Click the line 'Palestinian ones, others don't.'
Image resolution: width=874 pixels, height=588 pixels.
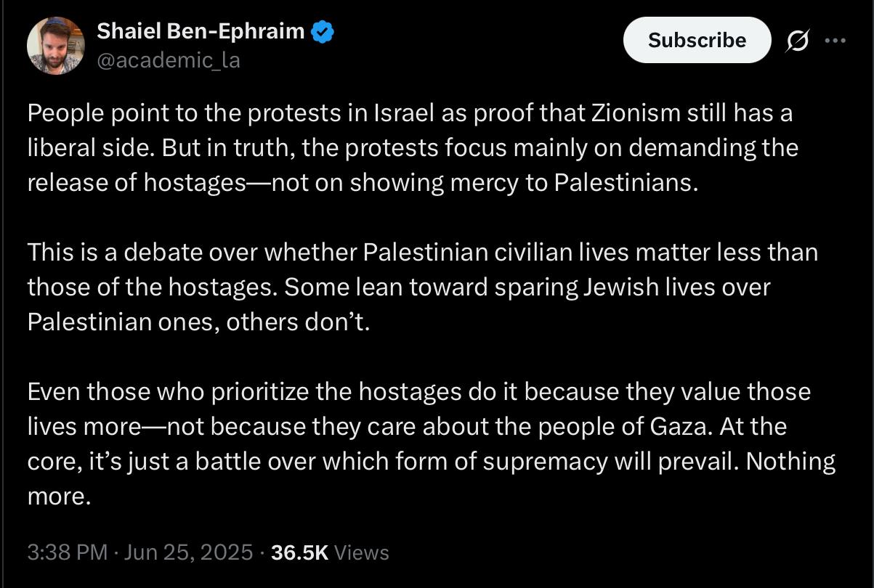click(199, 321)
